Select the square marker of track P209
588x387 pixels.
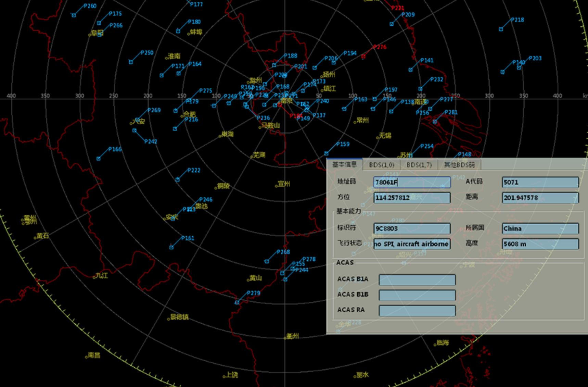pos(392,24)
